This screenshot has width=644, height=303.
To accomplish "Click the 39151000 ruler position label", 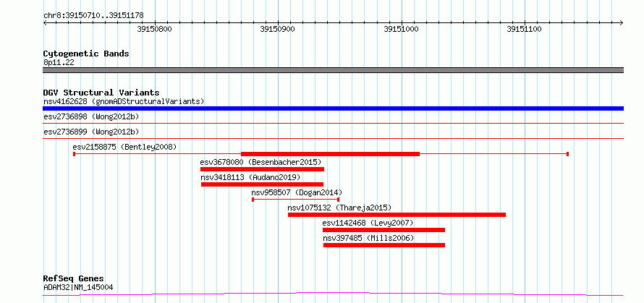I will coord(401,30).
